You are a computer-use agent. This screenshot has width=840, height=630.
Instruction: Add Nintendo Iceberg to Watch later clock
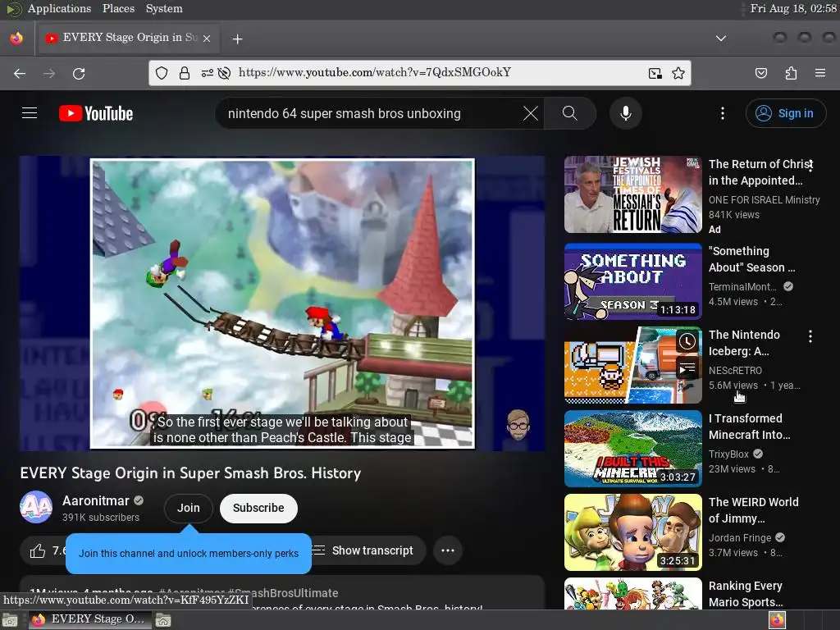[687, 341]
